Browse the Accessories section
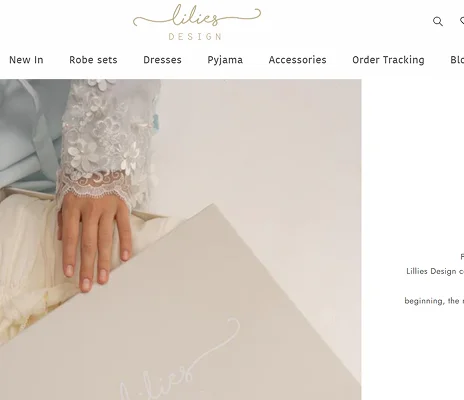This screenshot has height=400, width=464. (x=297, y=60)
